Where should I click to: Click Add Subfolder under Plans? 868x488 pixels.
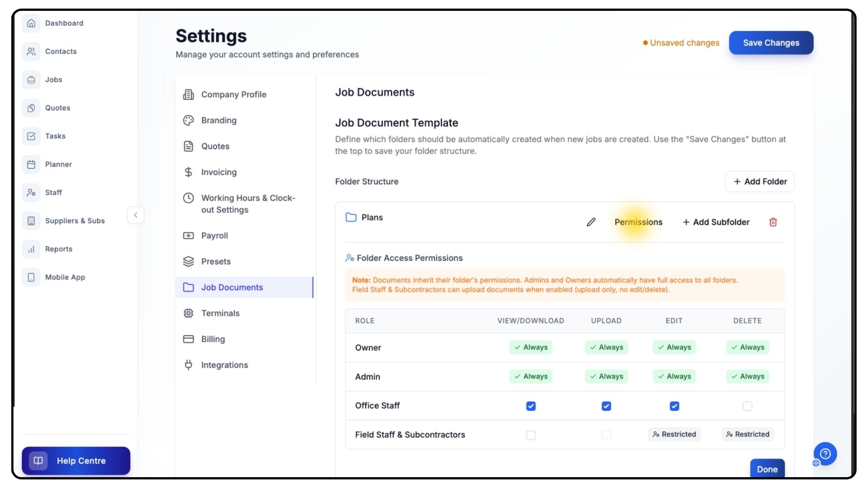point(716,222)
